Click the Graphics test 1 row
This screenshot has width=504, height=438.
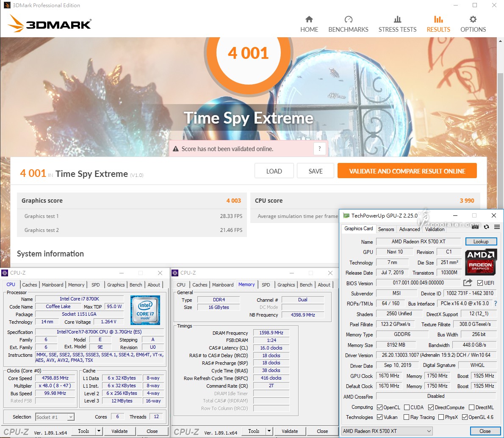[132, 216]
